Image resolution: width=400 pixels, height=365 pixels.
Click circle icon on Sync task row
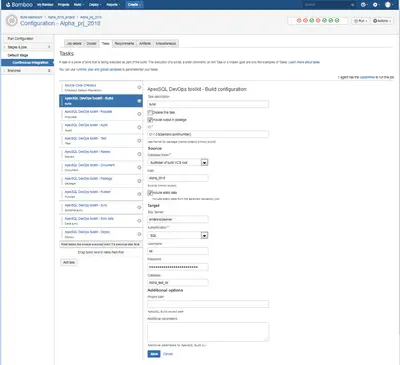[x=139, y=207]
